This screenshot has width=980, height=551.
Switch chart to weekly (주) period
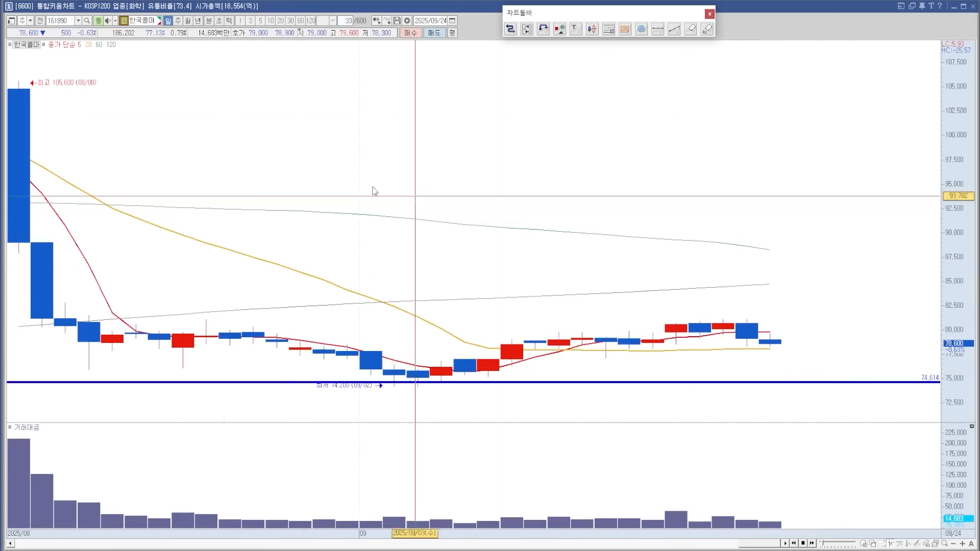coord(178,21)
